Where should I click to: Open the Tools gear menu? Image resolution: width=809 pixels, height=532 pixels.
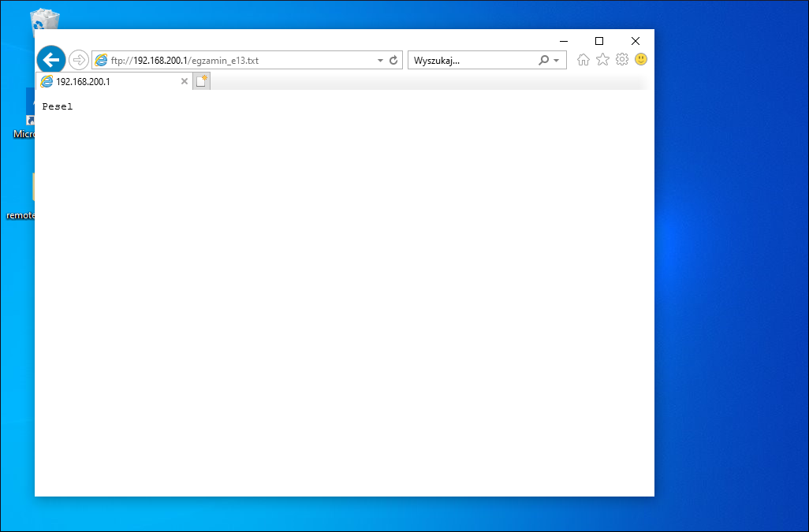pyautogui.click(x=621, y=60)
